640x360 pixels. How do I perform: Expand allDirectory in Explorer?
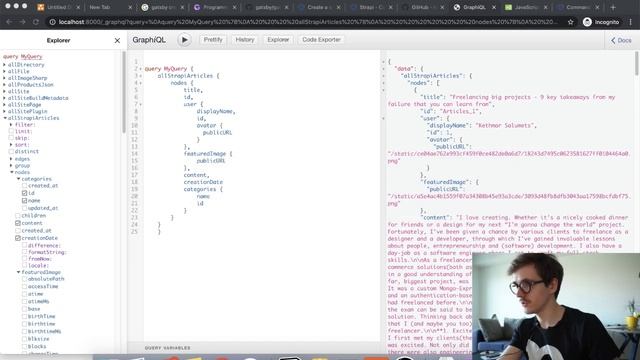4,65
